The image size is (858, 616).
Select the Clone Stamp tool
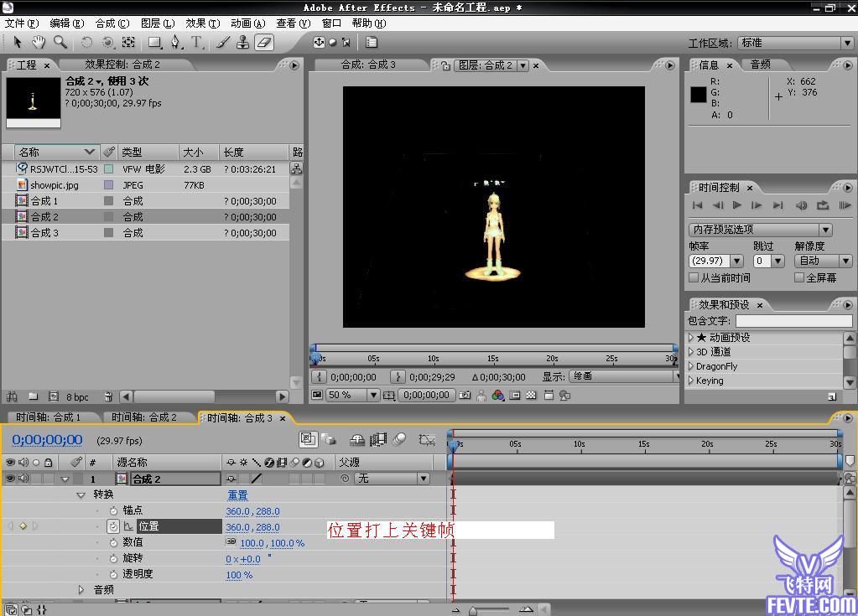243,43
